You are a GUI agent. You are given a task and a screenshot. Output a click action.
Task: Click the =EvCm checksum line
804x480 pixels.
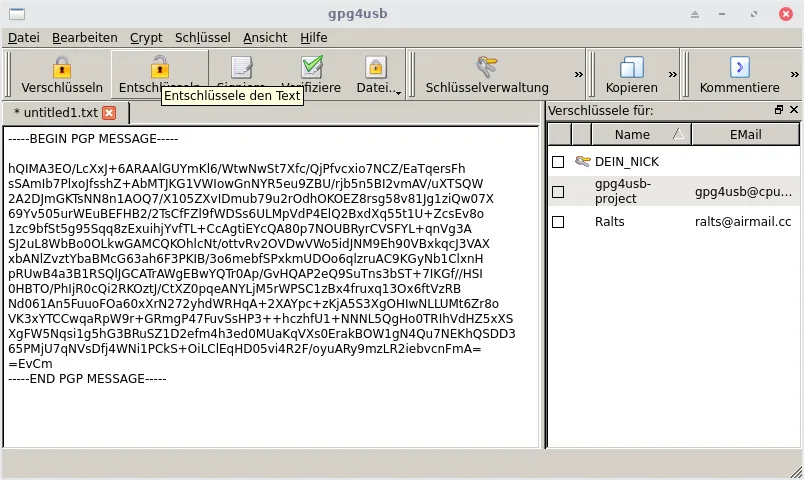coord(30,364)
